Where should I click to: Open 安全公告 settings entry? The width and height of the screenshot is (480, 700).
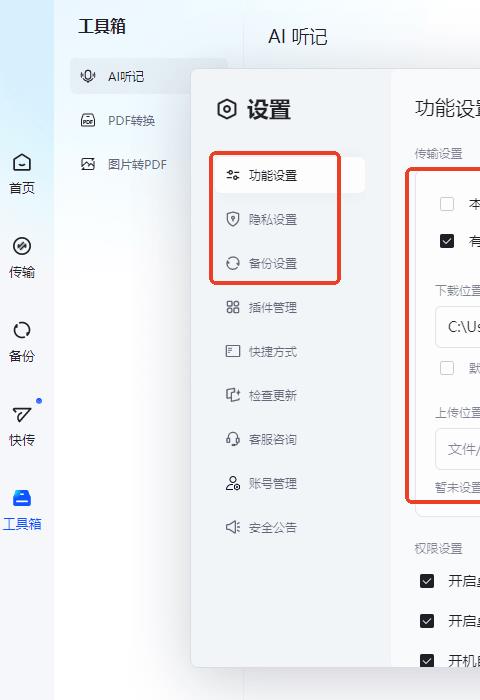[x=273, y=527]
